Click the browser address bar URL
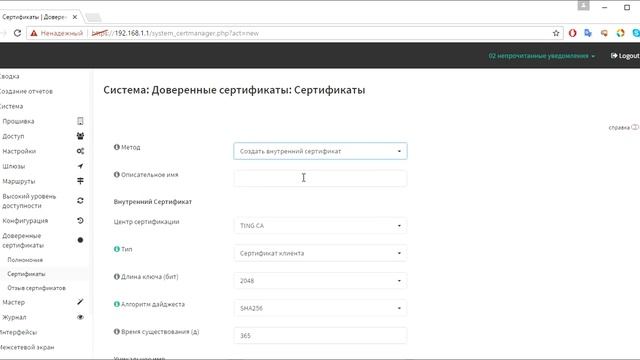The height and width of the screenshot is (360, 640). (x=176, y=33)
